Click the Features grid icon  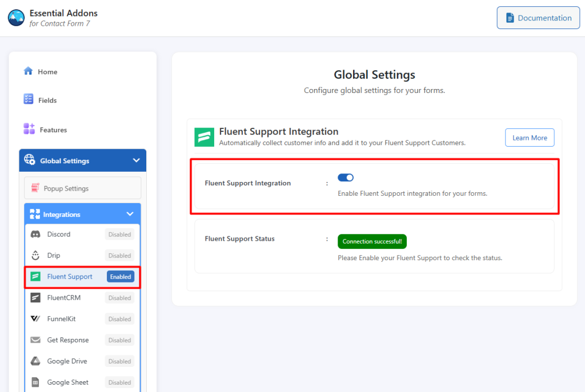29,128
